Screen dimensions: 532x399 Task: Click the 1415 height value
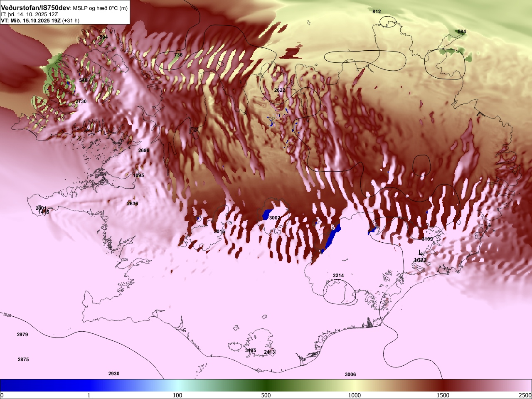pos(44,212)
